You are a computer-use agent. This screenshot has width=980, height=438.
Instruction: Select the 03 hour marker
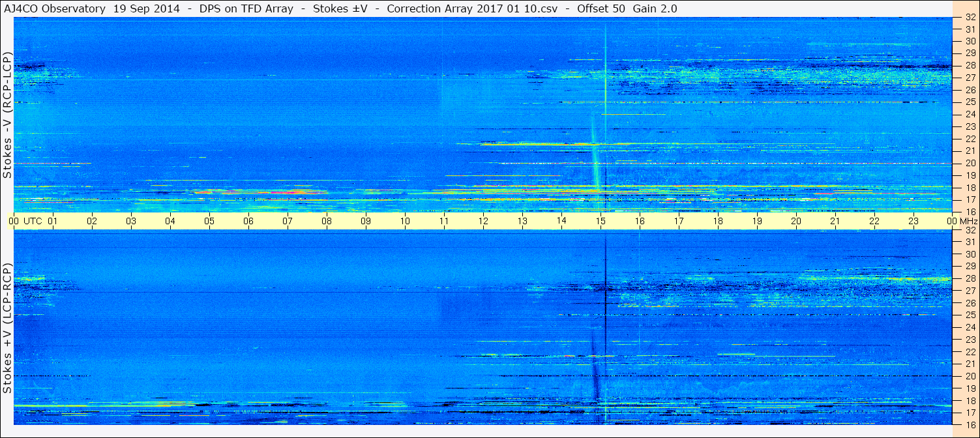[x=131, y=221]
